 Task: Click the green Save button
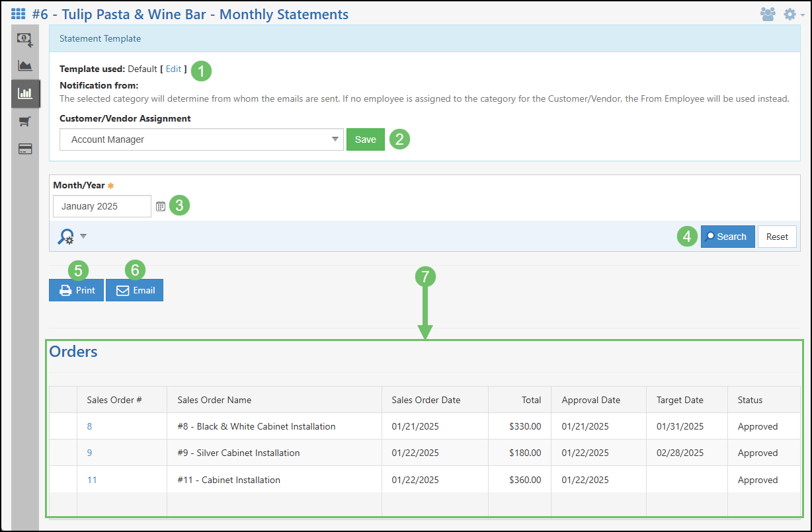click(x=366, y=139)
